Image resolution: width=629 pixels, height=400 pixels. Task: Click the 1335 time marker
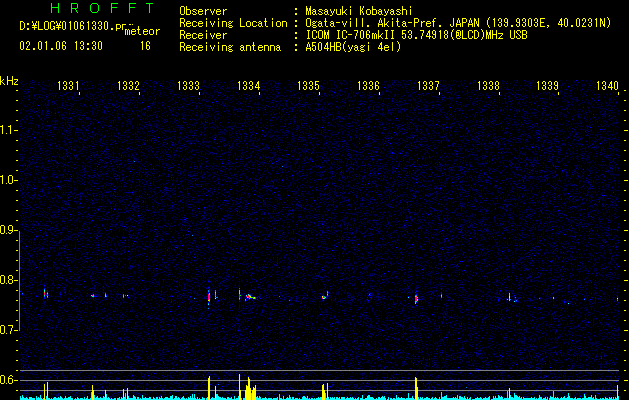click(308, 85)
